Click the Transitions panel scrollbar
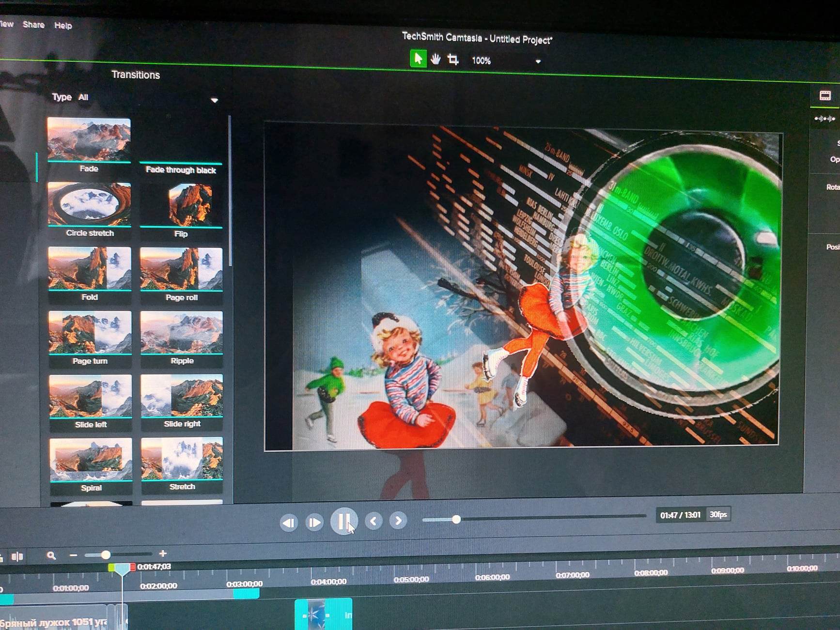This screenshot has width=840, height=630. tap(230, 191)
